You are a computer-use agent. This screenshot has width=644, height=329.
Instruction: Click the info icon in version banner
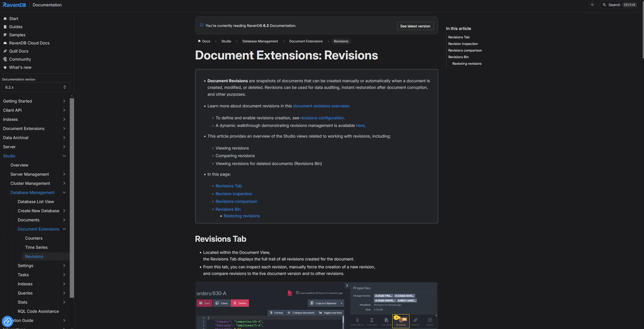(202, 25)
